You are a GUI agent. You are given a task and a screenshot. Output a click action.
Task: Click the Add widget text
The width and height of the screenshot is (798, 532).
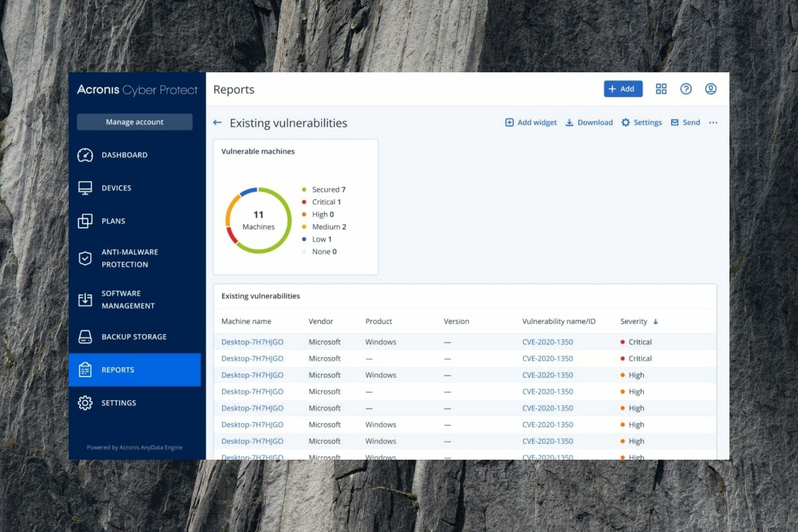pos(537,122)
